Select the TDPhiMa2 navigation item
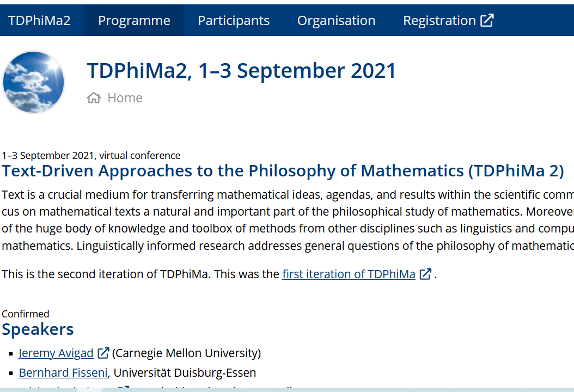 (39, 21)
